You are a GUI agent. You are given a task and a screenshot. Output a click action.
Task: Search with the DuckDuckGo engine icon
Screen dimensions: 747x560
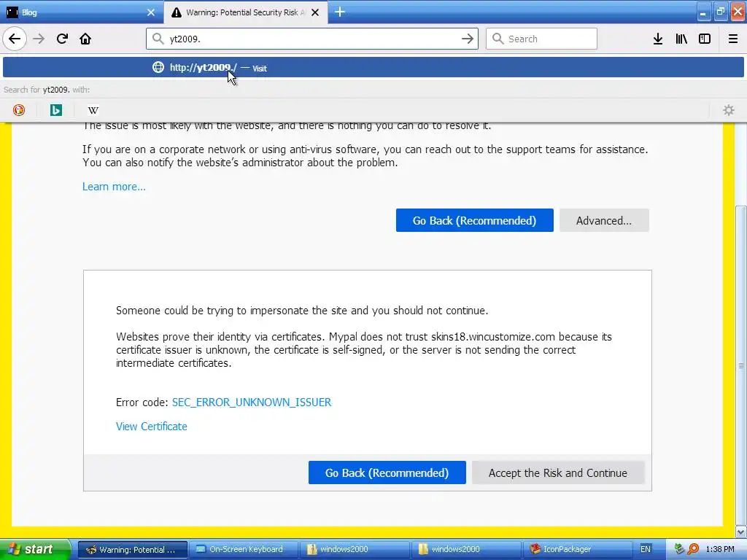point(18,110)
